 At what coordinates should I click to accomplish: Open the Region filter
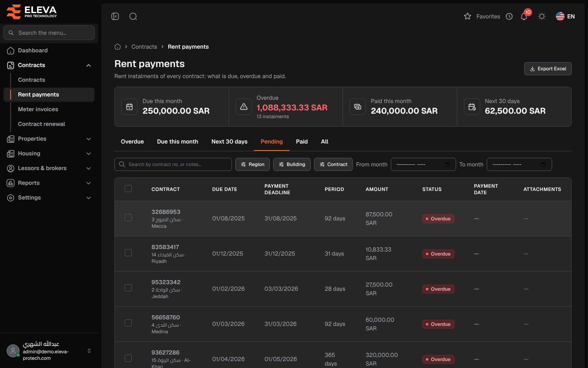[x=252, y=164]
